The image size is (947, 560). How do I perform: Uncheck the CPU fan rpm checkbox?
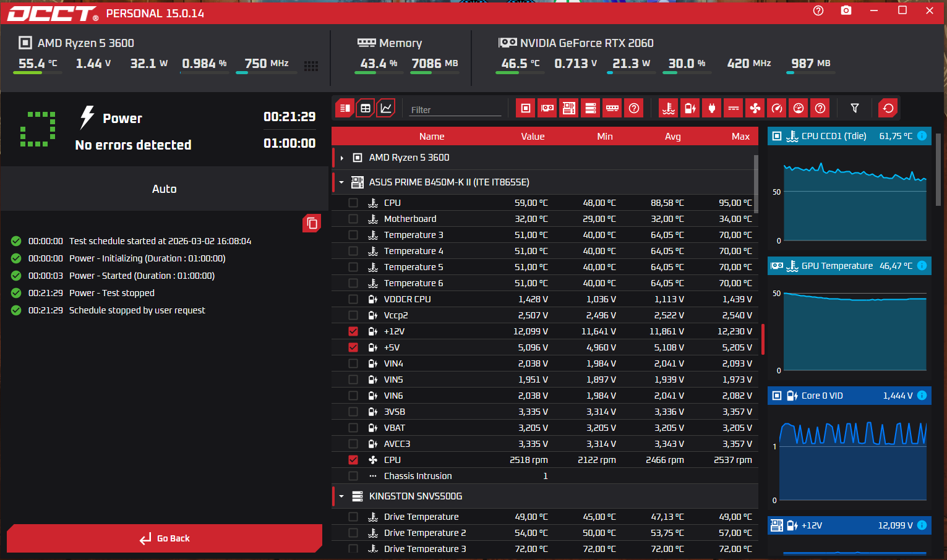click(353, 460)
